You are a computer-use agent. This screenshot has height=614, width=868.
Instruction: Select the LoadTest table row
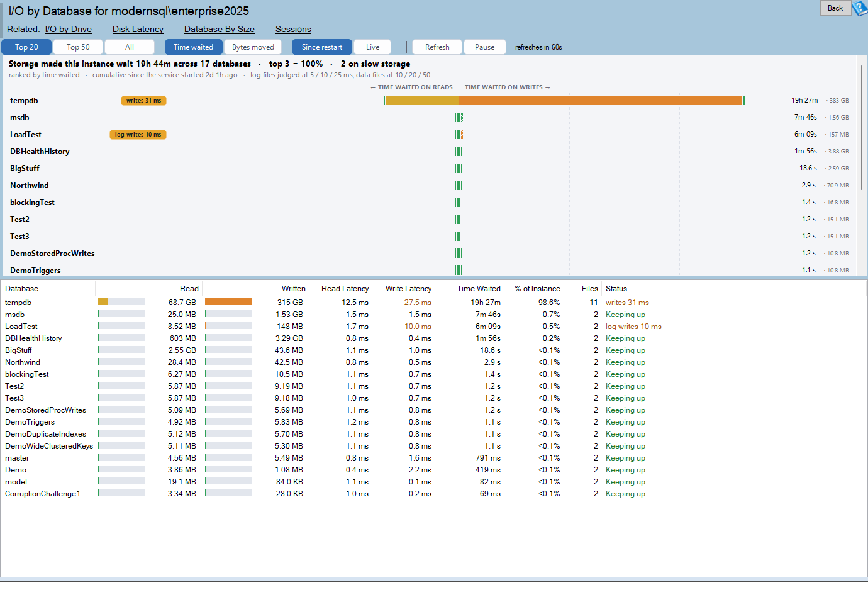(433, 327)
